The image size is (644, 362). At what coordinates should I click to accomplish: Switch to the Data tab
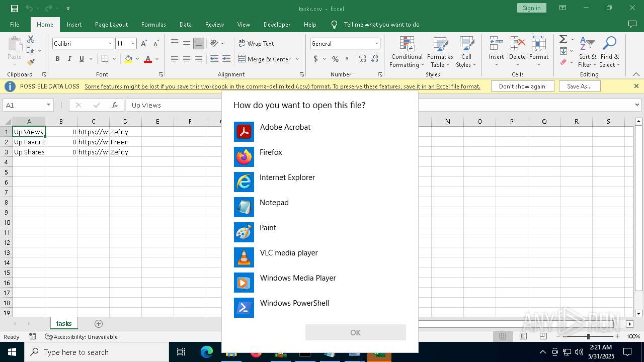(x=186, y=25)
